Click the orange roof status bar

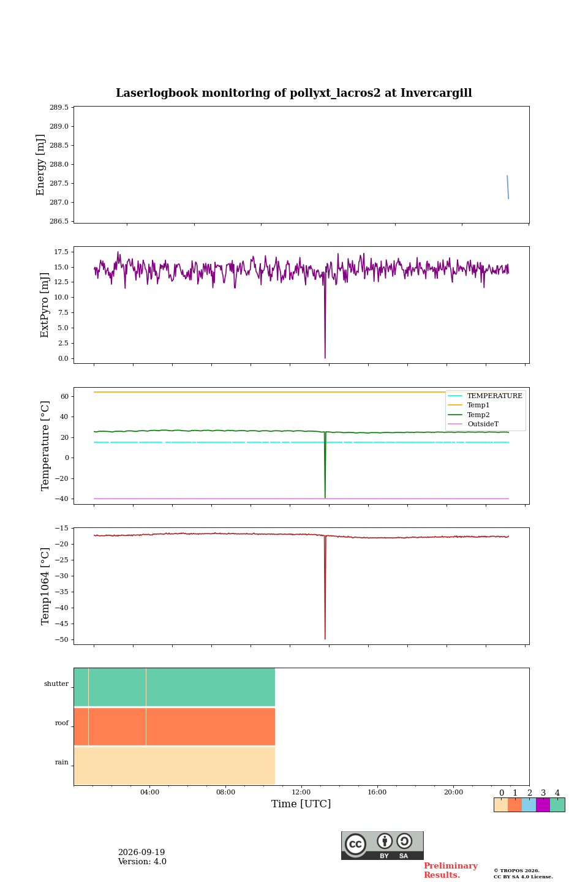click(174, 726)
